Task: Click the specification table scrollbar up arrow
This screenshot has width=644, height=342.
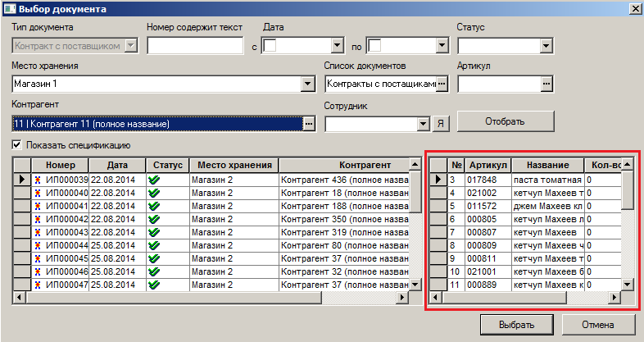Action: tap(627, 165)
